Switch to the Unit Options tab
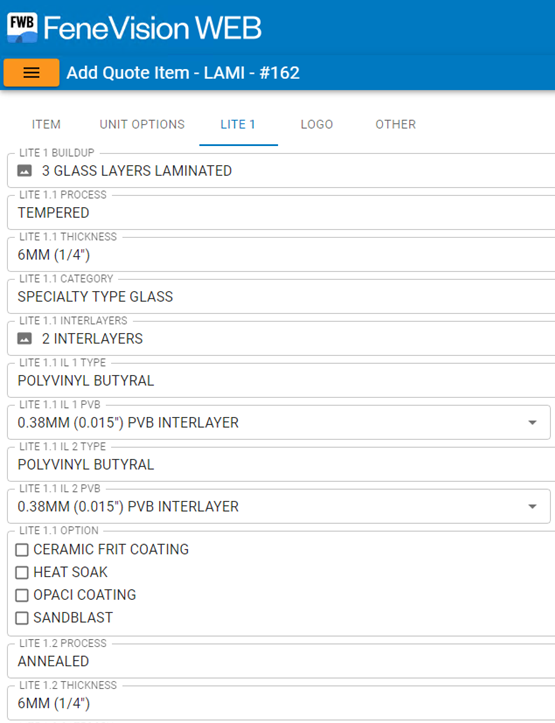Image resolution: width=555 pixels, height=723 pixels. 142,124
